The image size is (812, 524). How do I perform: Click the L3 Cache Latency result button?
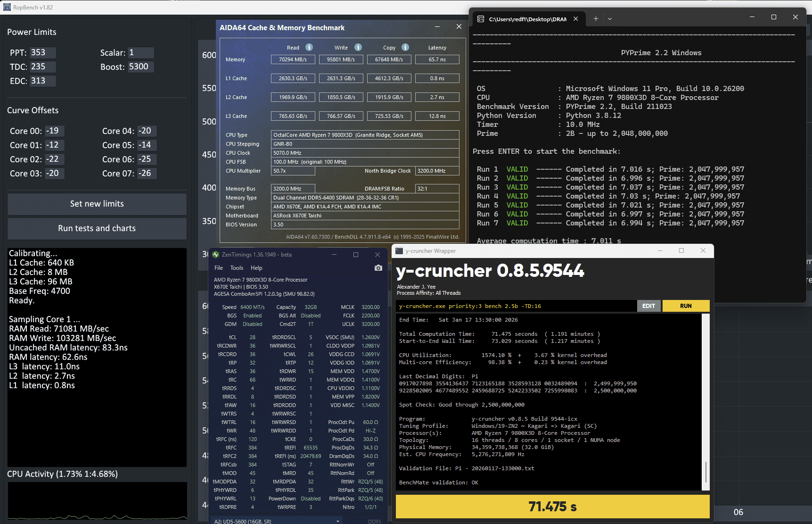(437, 116)
